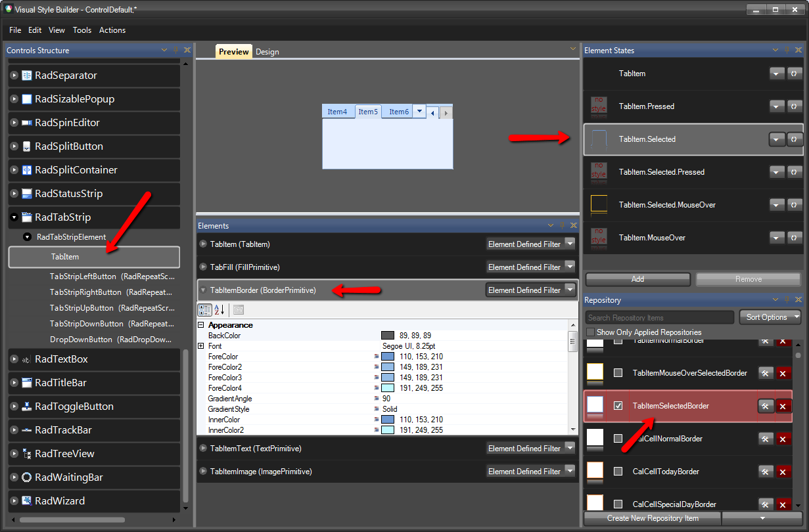Check the CalCellNormalBorder checkbox
This screenshot has height=532, width=809.
click(x=618, y=439)
